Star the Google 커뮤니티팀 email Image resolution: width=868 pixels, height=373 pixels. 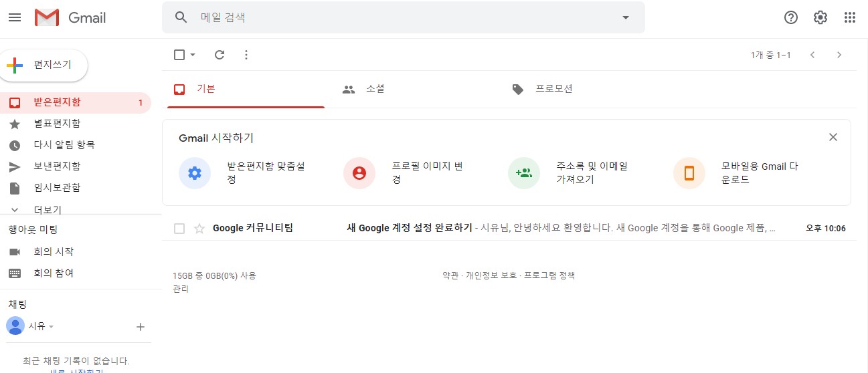click(x=199, y=229)
